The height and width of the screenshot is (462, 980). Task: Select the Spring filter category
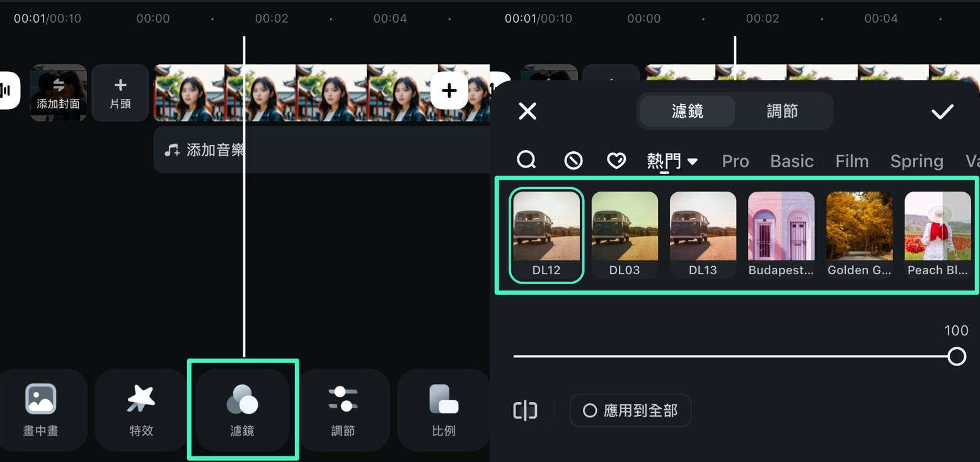916,161
